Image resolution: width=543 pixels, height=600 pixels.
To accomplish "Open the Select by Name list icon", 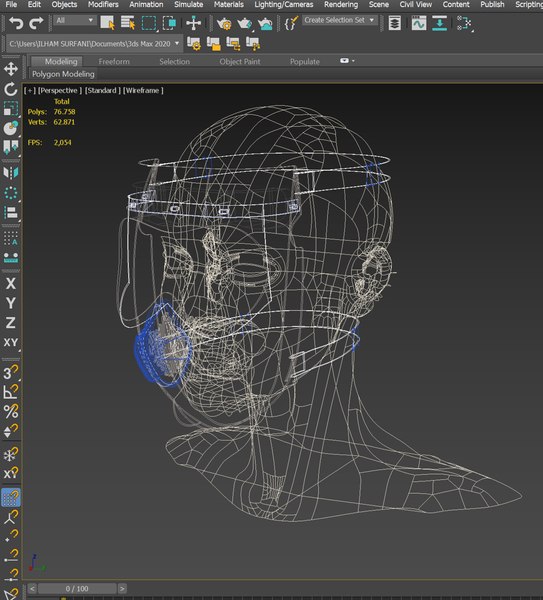I will coord(128,23).
